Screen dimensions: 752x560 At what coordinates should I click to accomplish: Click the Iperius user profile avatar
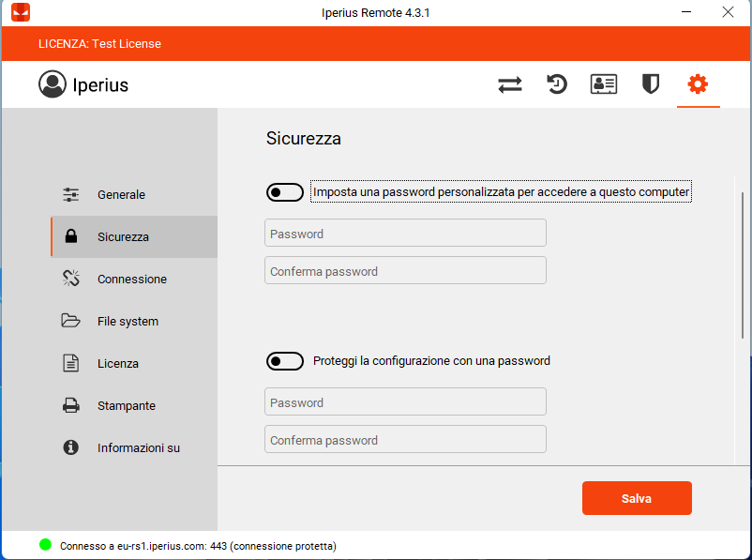pos(53,84)
